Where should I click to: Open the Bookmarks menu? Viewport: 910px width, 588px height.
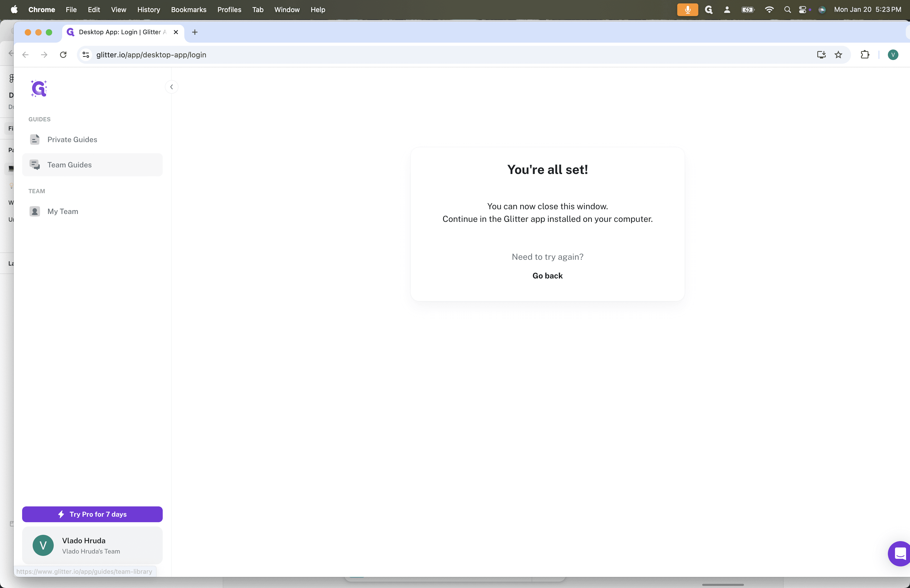point(189,9)
